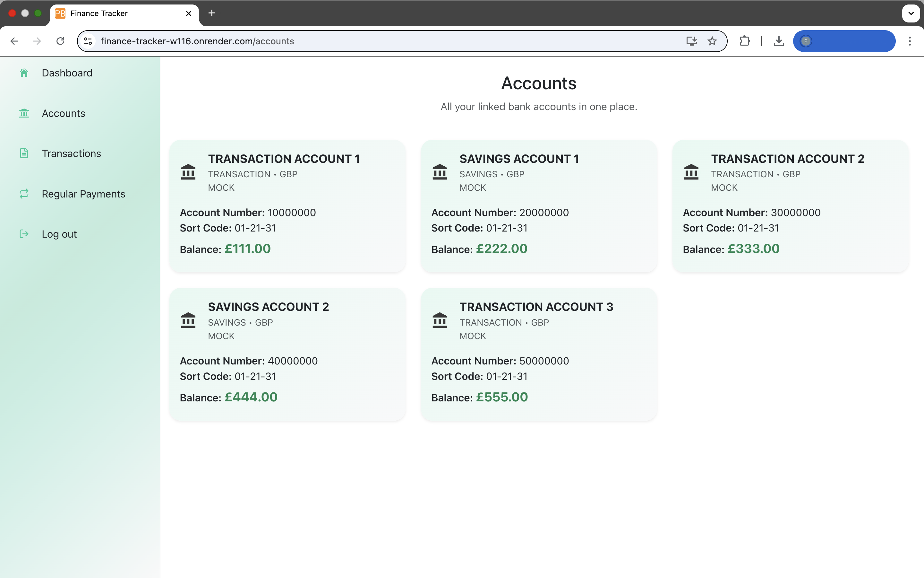The image size is (924, 578).
Task: Click the profile avatar button
Action: tap(844, 41)
